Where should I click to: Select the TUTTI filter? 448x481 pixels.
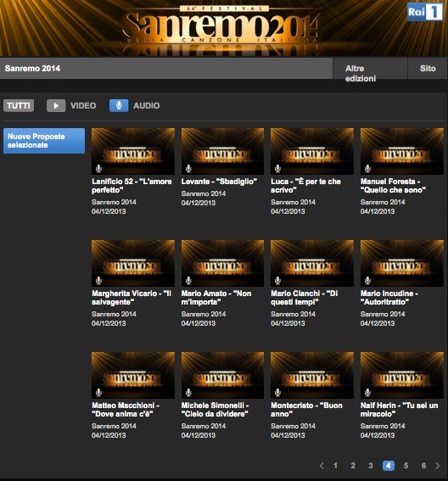19,105
